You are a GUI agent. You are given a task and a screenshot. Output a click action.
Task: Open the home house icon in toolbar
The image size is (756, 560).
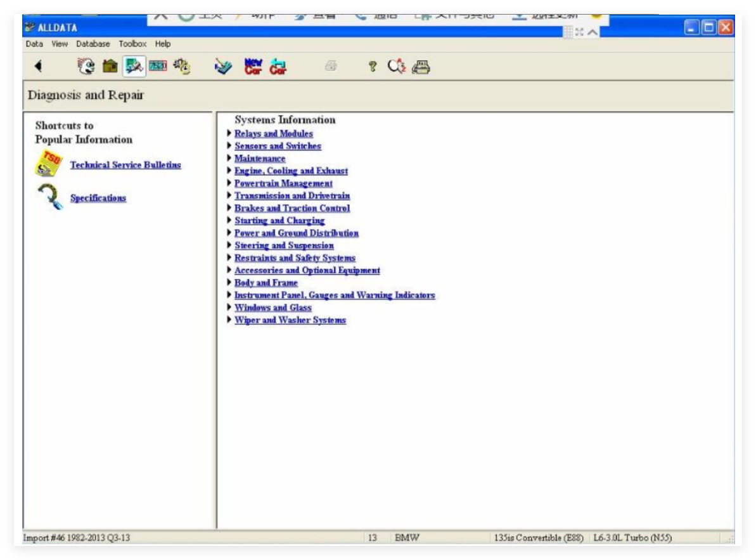[110, 66]
